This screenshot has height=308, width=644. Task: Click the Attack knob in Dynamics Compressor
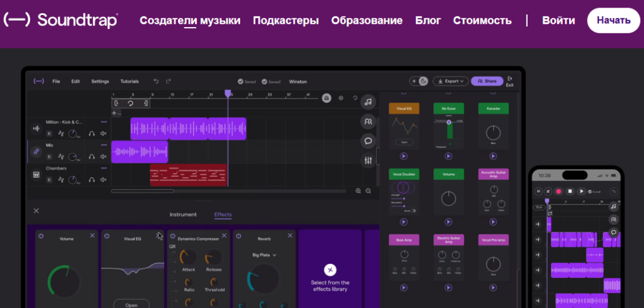(188, 258)
